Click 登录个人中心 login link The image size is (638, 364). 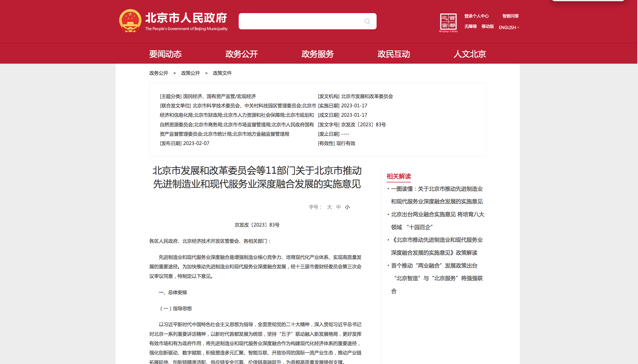point(476,16)
